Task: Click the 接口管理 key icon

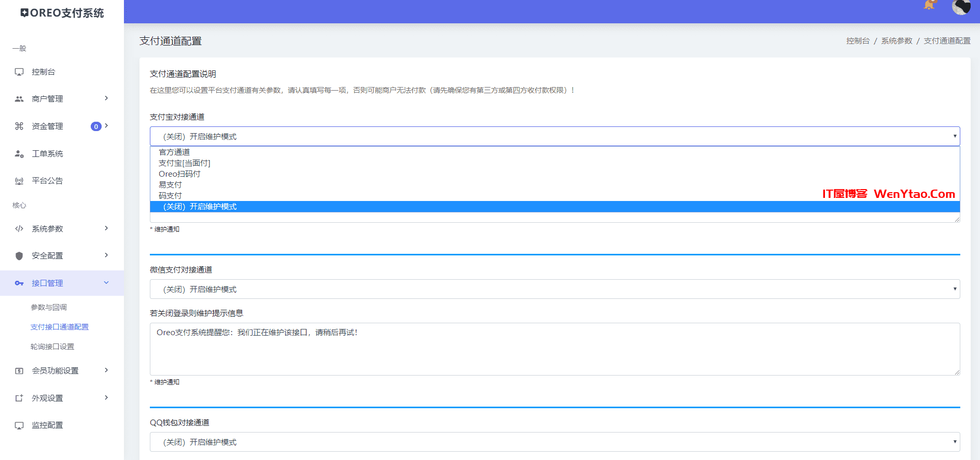Action: point(19,283)
